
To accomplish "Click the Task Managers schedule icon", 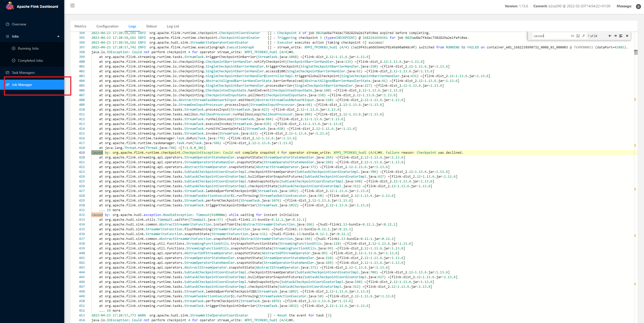I will point(8,73).
